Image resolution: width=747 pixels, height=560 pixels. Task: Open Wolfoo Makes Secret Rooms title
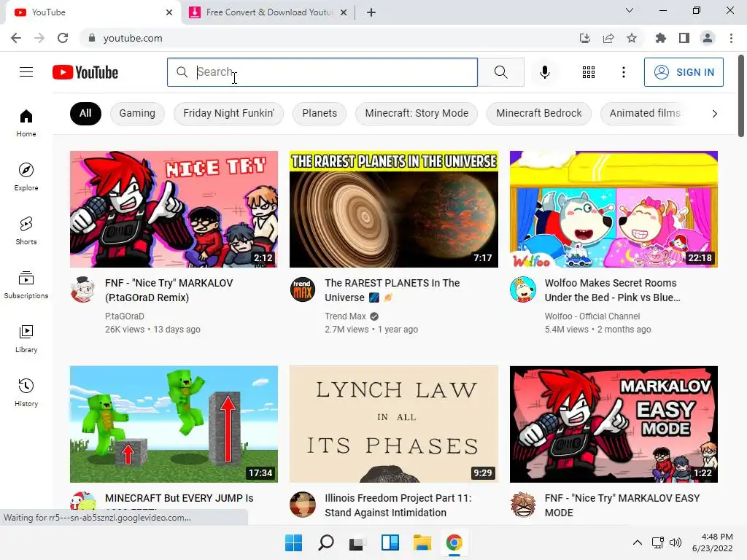point(613,290)
